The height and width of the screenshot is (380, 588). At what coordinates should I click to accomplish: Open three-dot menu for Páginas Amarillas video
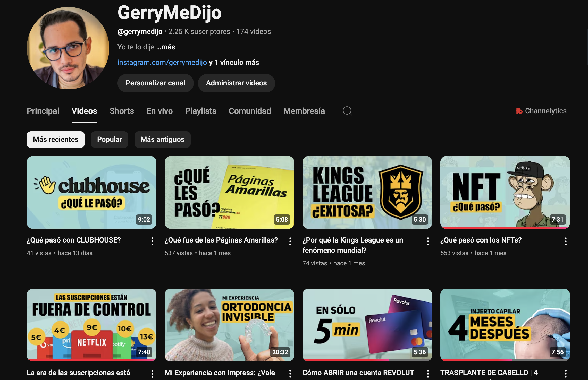pos(290,241)
